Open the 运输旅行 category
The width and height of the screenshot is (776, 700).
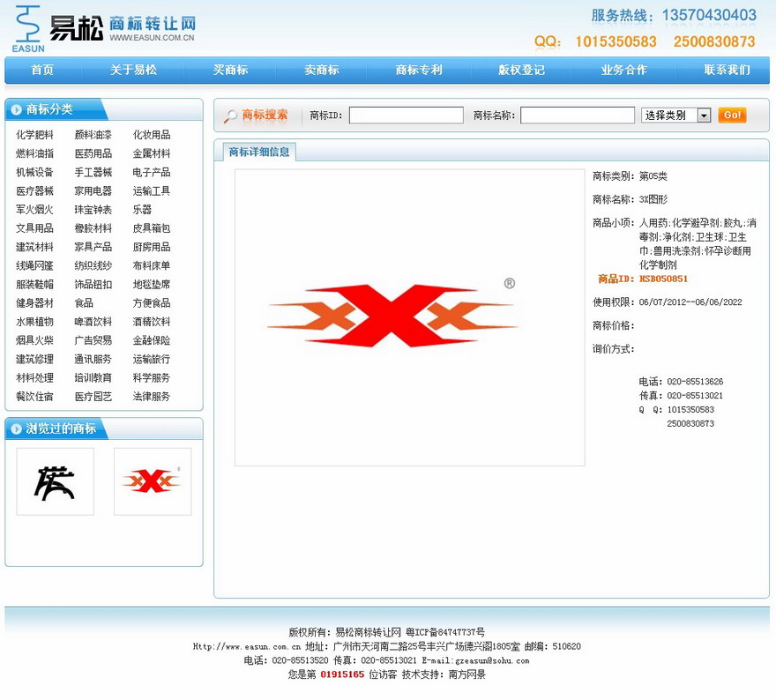pos(152,359)
